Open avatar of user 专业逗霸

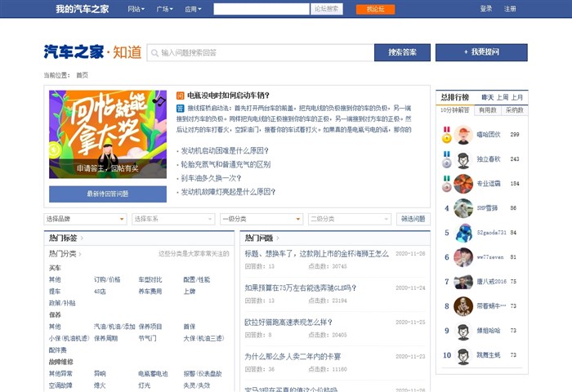tap(463, 184)
